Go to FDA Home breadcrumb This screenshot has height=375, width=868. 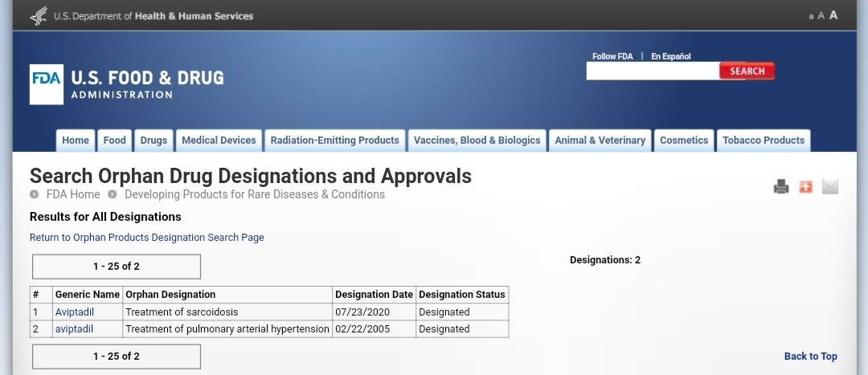pos(73,194)
